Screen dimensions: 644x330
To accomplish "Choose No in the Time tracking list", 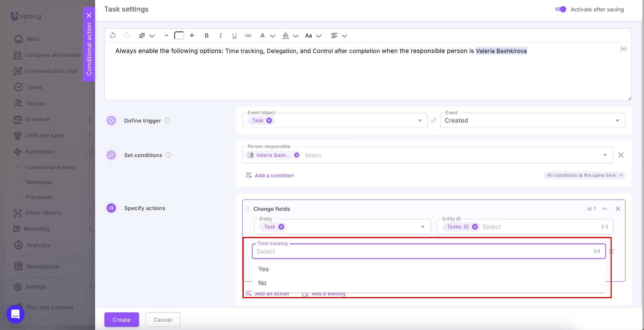I will tap(262, 283).
